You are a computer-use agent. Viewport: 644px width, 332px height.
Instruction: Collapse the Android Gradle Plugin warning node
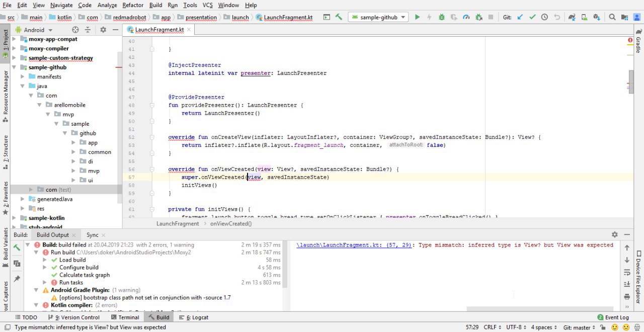coord(36,290)
